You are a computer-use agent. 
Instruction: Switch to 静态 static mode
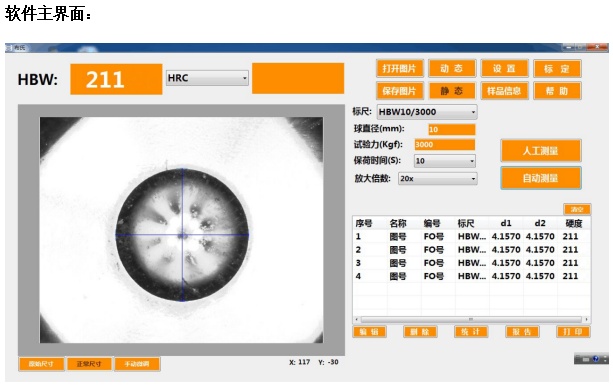pyautogui.click(x=452, y=91)
